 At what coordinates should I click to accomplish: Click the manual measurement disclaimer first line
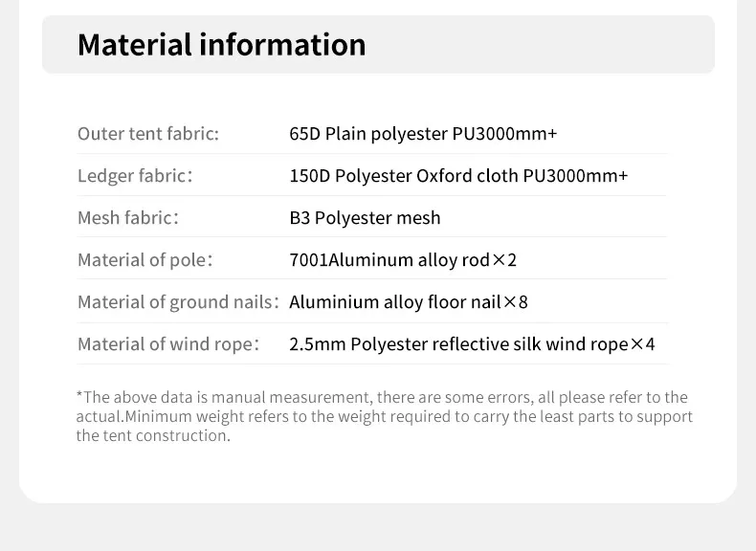point(382,397)
